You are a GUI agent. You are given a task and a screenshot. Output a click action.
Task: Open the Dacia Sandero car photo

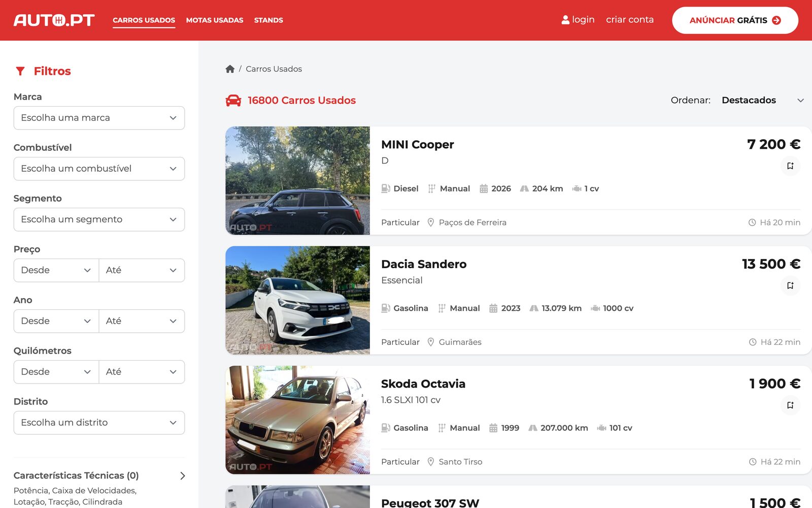tap(297, 300)
